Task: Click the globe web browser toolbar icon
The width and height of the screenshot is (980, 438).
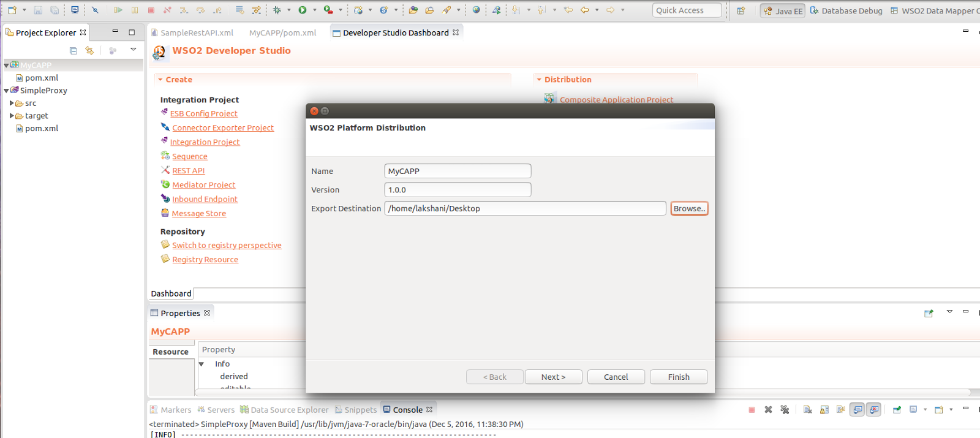Action: pos(476,10)
